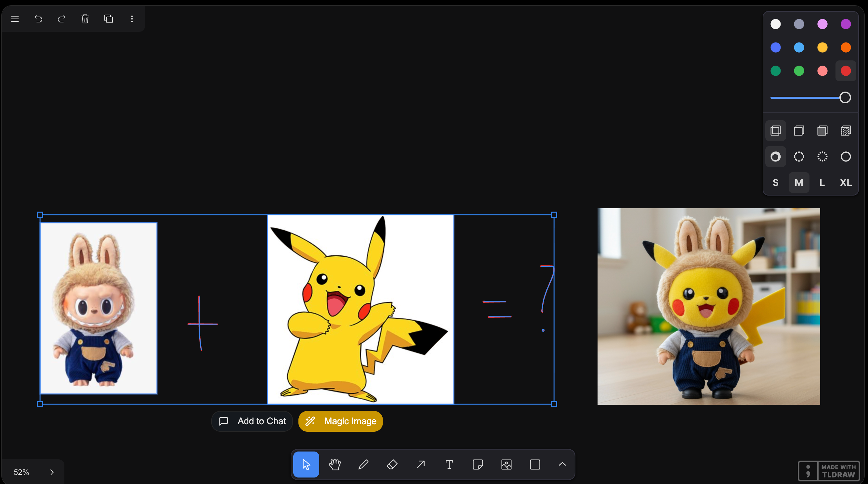This screenshot has width=868, height=484.
Task: Open the Image asset tool
Action: coord(506,465)
